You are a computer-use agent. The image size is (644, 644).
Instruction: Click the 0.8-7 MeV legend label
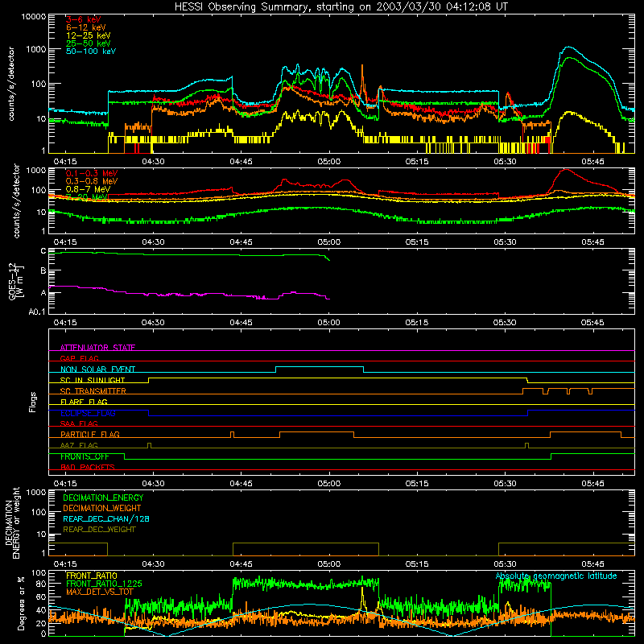(89, 189)
